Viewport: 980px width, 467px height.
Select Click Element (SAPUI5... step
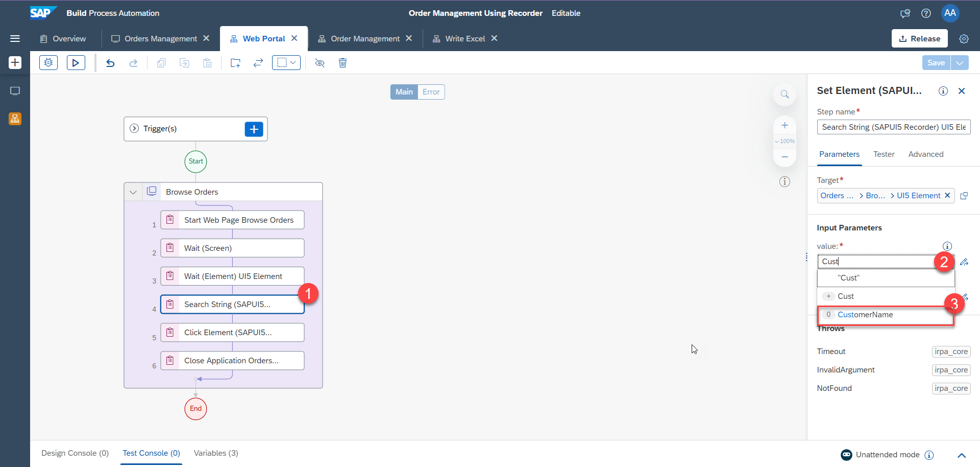click(232, 333)
